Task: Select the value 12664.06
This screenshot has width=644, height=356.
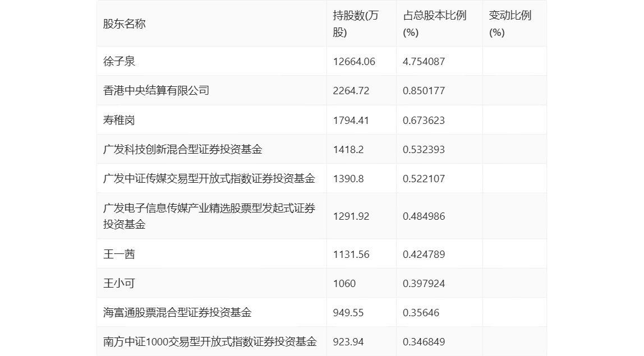Action: (x=354, y=62)
